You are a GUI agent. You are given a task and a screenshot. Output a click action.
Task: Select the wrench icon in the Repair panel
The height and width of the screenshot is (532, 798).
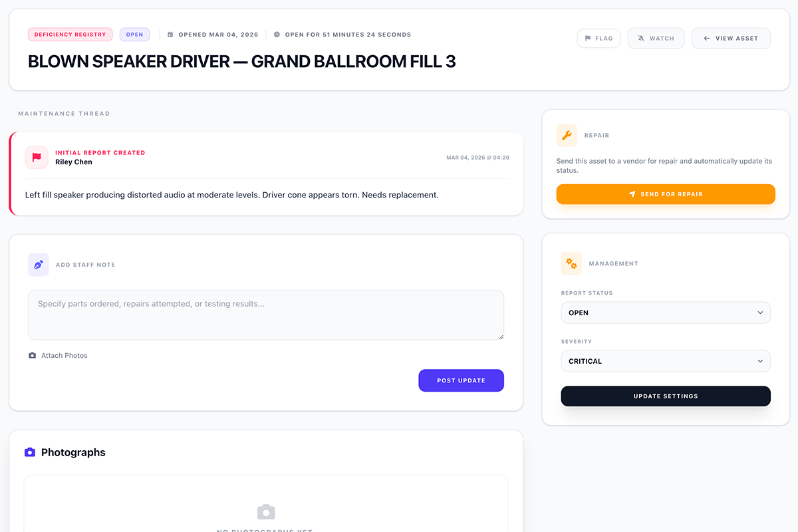567,135
